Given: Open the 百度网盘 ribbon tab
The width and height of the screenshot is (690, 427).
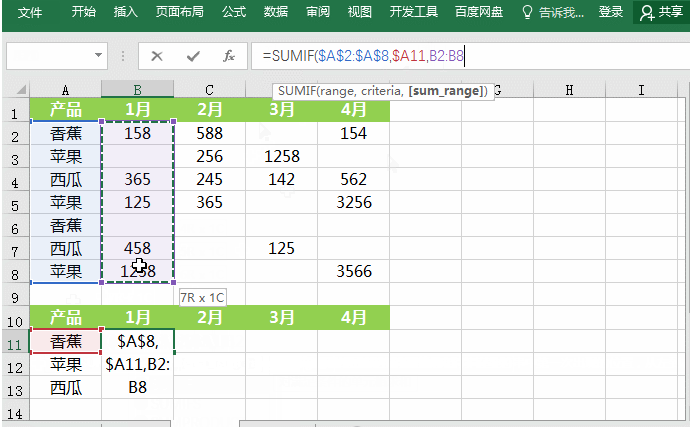Looking at the screenshot, I should 479,11.
